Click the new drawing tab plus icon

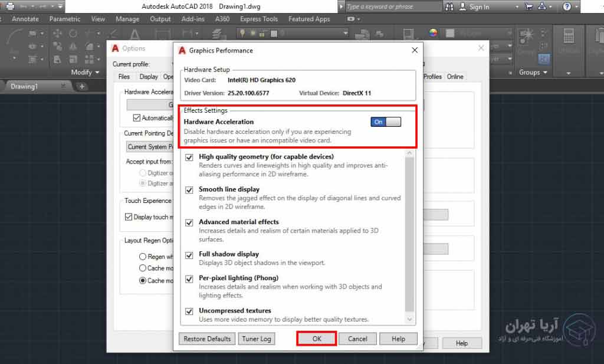(82, 86)
